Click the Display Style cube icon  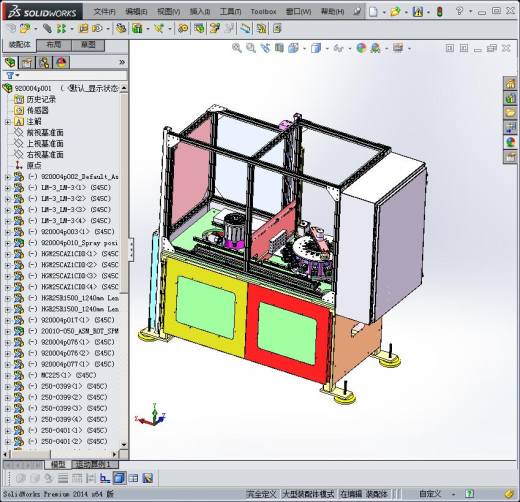coord(316,48)
